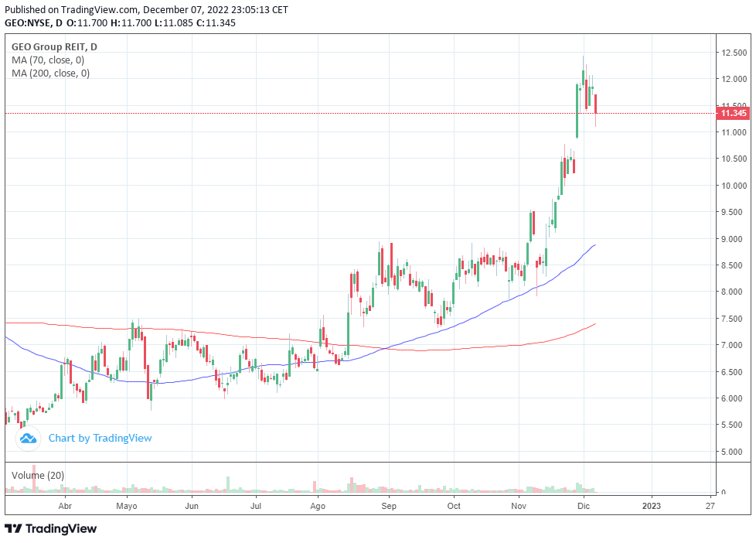This screenshot has height=543, width=756.
Task: Click the 10.000 price axis label
Action: [734, 186]
